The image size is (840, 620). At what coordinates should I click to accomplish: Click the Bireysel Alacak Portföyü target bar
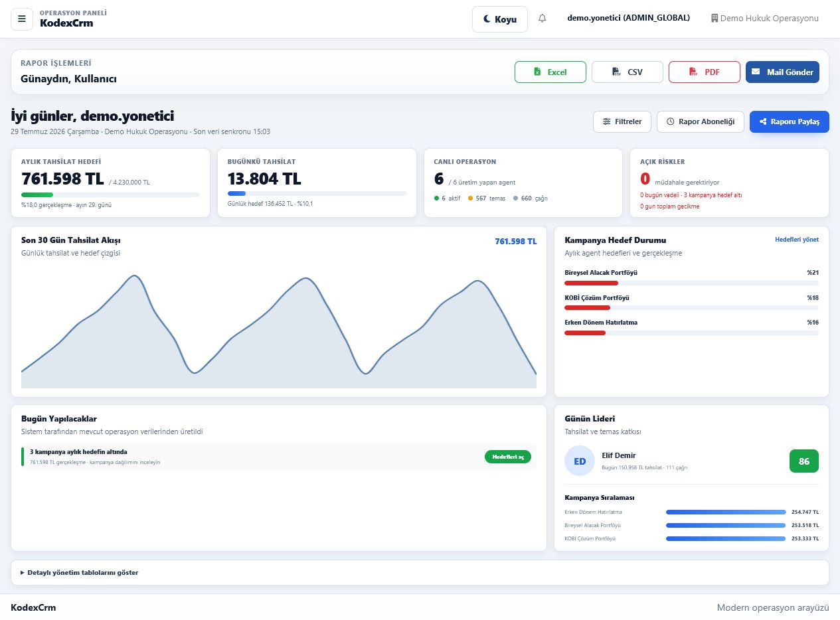(x=691, y=283)
